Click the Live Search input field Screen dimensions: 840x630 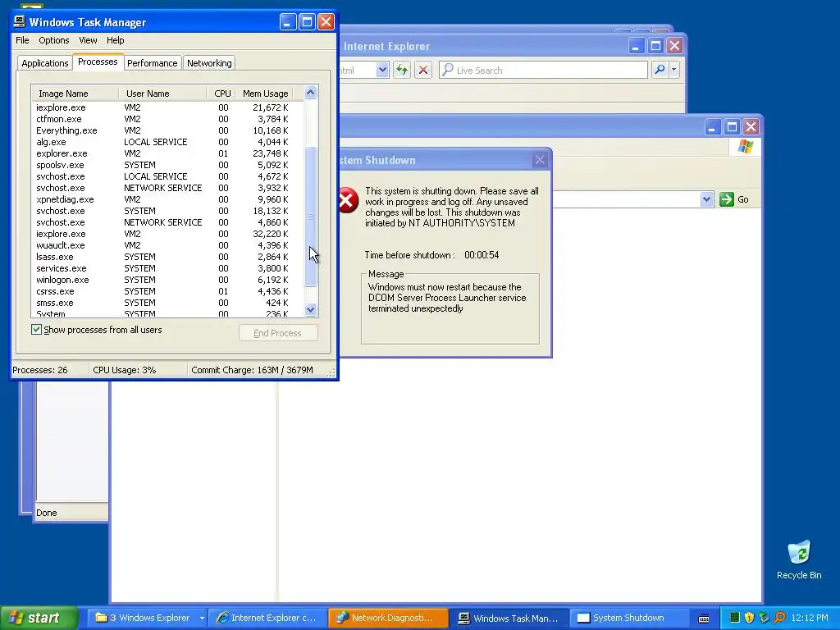pos(543,70)
